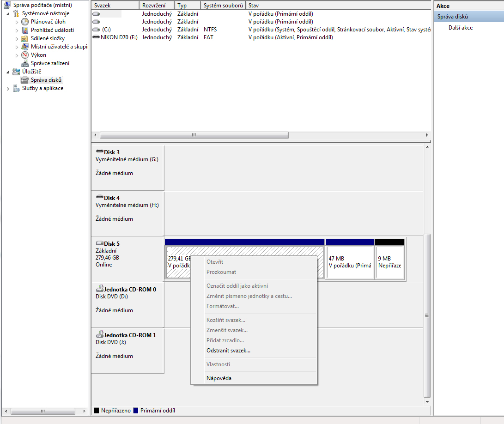
Task: Select Správa disků tree item
Action: 46,80
